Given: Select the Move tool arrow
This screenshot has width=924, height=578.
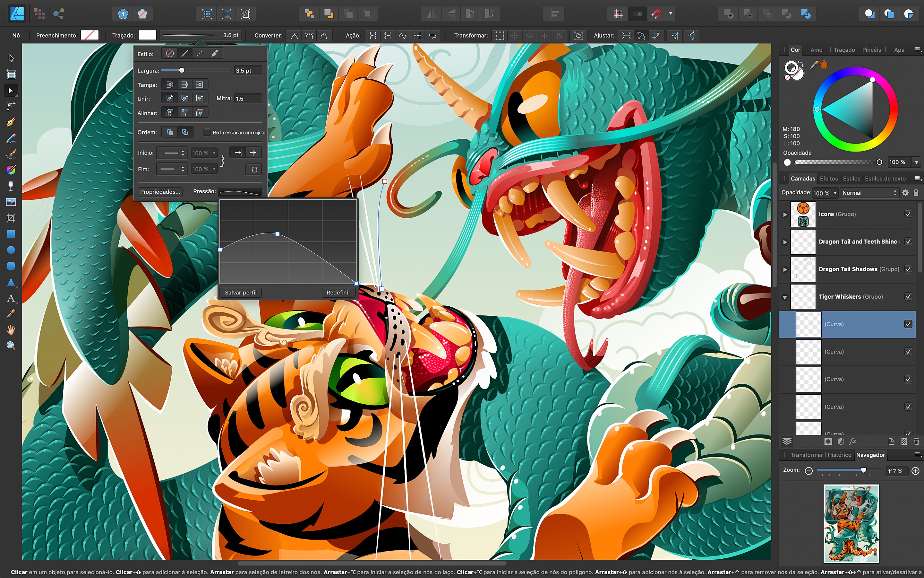Looking at the screenshot, I should [x=11, y=58].
